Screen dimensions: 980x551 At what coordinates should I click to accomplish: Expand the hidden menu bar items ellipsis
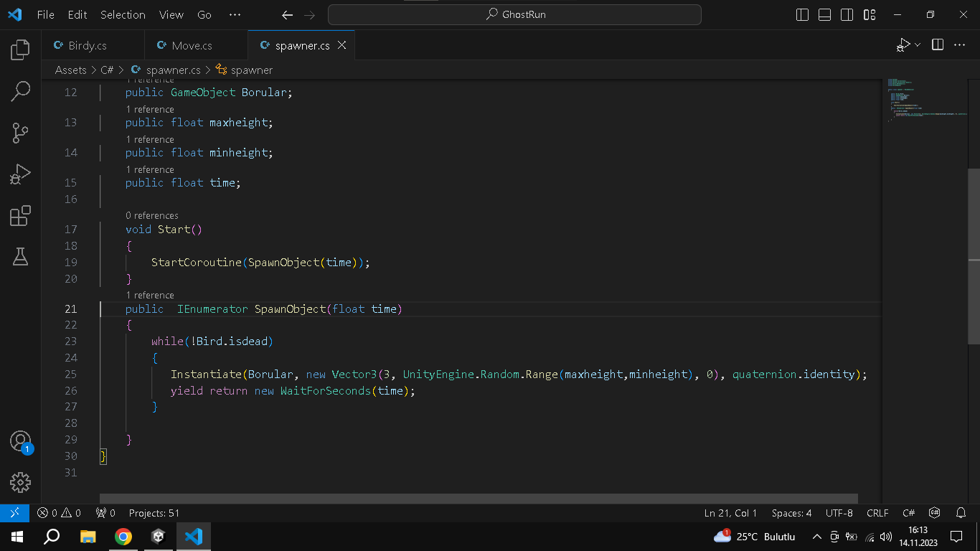pos(235,14)
